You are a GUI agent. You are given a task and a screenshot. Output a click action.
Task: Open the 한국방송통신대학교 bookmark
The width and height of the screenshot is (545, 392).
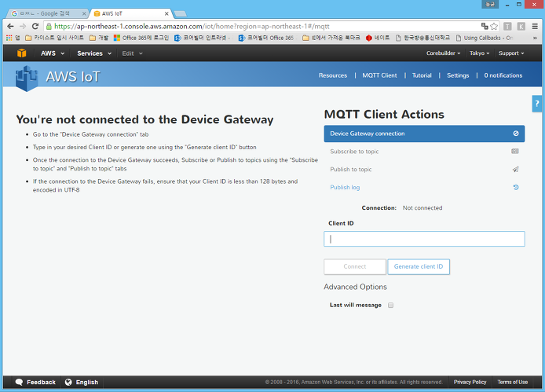[422, 38]
